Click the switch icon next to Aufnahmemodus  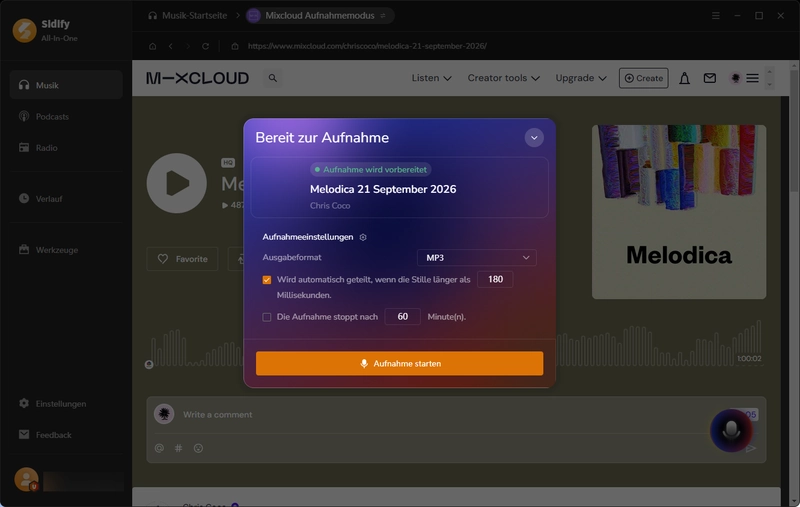coord(383,15)
